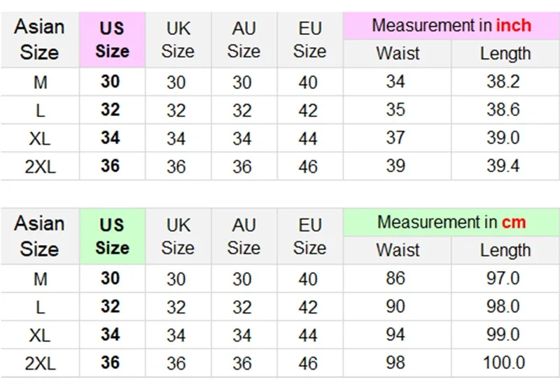Select the 'Measurement in inch' header cell
560x392 pixels.
[x=451, y=26]
